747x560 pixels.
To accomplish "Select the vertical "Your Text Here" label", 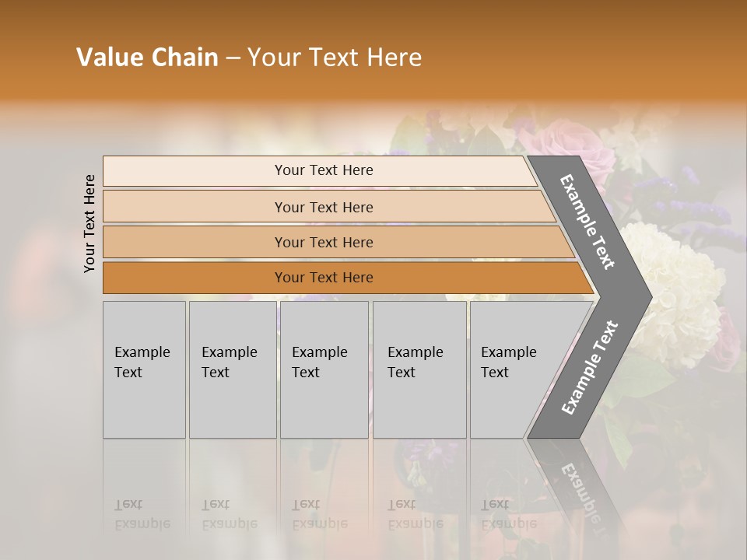I will [x=89, y=223].
